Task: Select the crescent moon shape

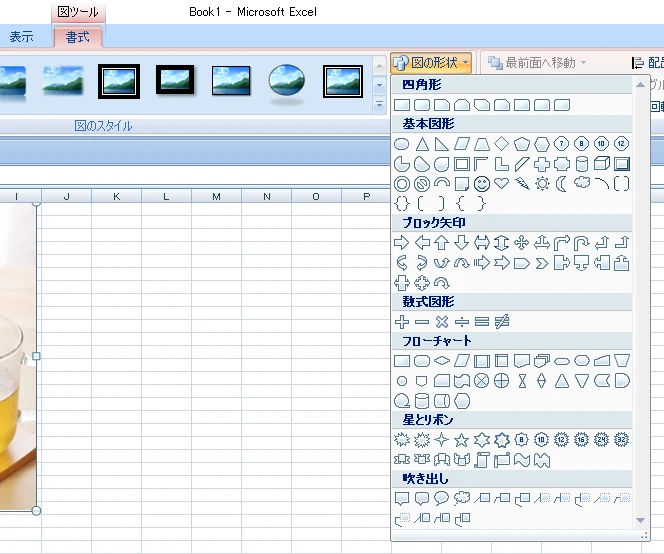Action: click(x=562, y=184)
